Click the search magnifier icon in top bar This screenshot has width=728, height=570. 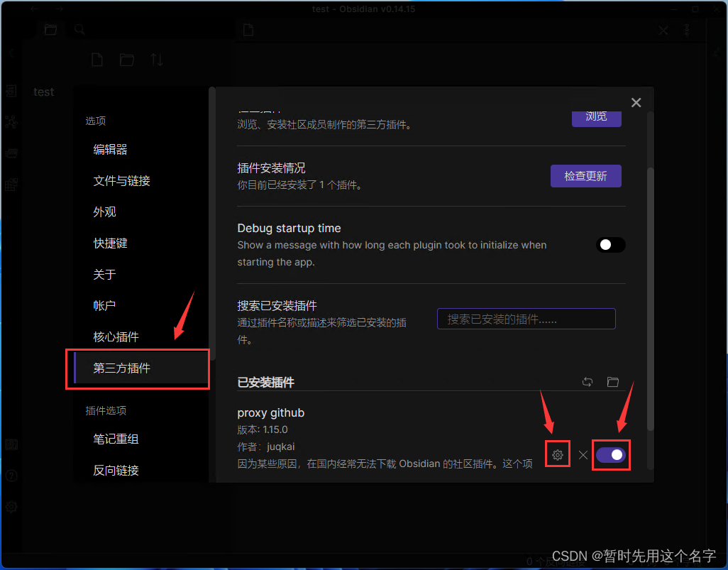point(80,30)
